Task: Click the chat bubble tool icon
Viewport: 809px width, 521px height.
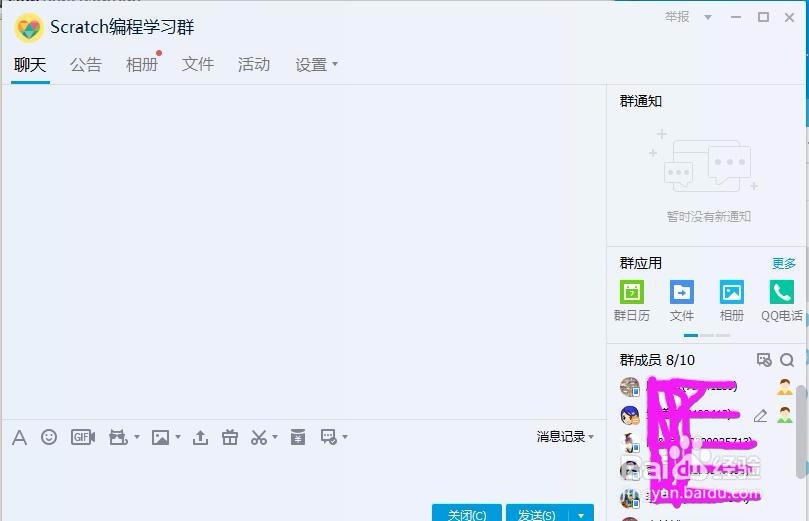Action: [x=329, y=437]
